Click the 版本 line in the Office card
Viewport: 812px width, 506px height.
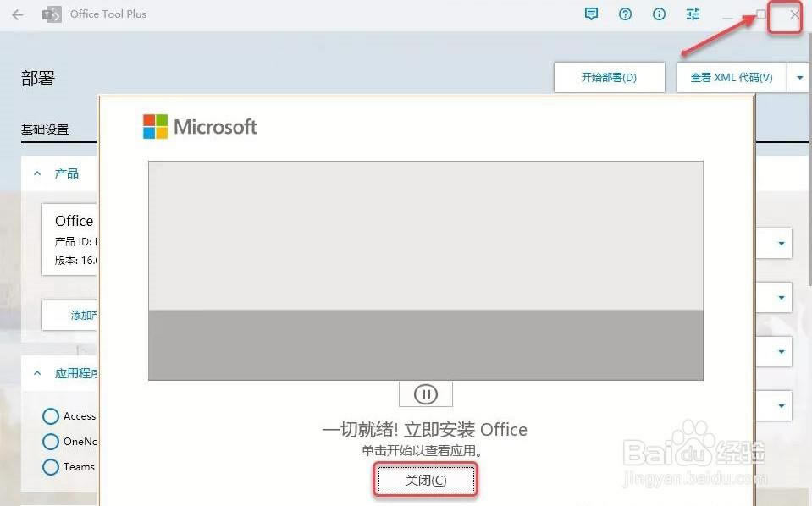(x=76, y=261)
